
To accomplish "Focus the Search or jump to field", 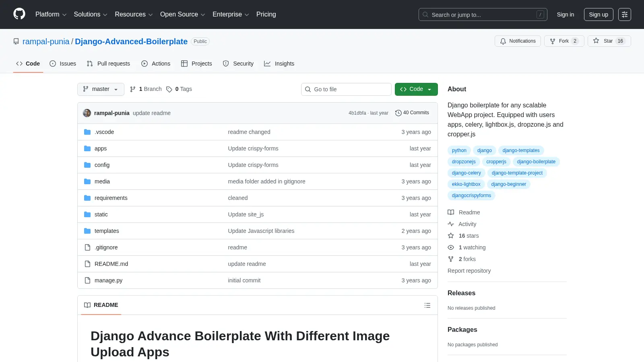I will tap(483, 14).
